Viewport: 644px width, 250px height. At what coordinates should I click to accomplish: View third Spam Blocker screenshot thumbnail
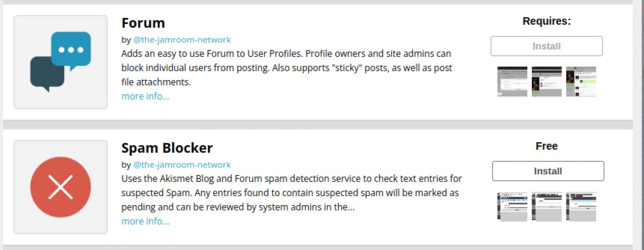click(x=581, y=207)
